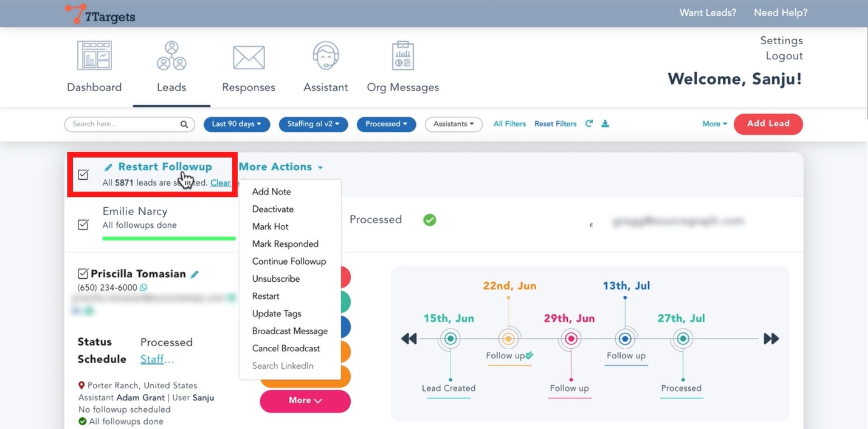Click the timeline rewind double-arrow
The image size is (868, 429).
[409, 339]
